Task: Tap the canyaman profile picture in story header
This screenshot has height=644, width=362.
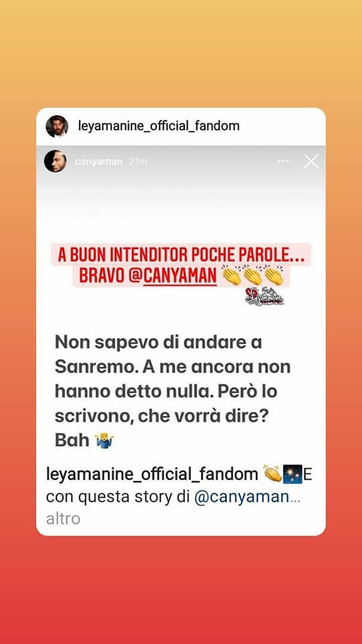Action: coord(56,161)
